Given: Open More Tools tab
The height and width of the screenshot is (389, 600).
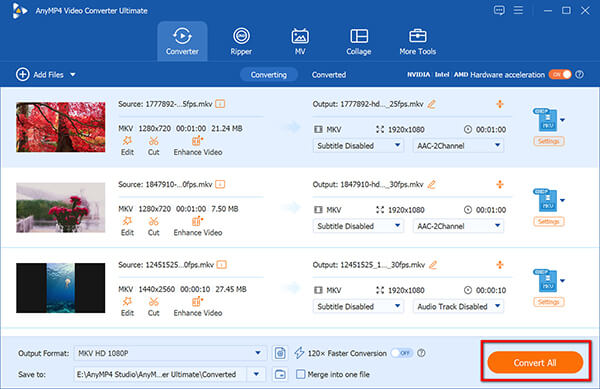Looking at the screenshot, I should point(417,41).
